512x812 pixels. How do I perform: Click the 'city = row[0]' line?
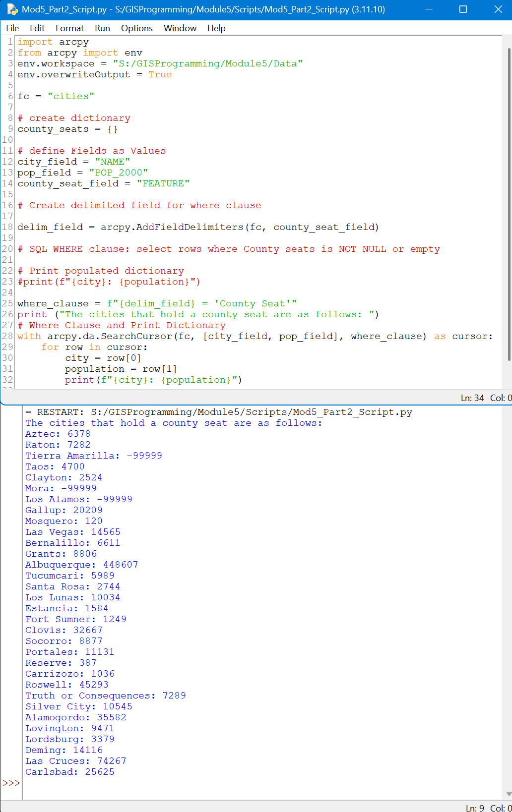tap(103, 358)
